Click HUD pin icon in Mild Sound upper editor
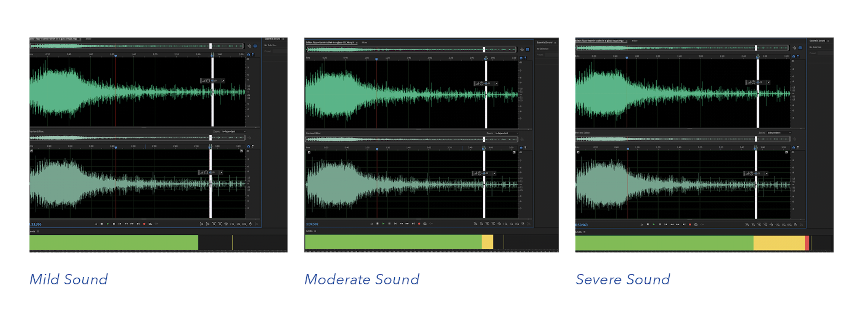868x318 pixels. click(223, 81)
